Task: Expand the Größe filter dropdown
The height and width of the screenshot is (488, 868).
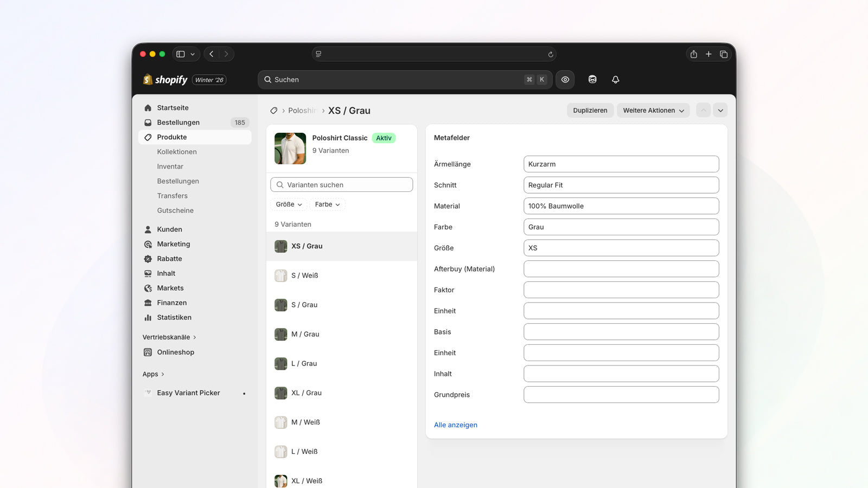Action: [x=289, y=204]
